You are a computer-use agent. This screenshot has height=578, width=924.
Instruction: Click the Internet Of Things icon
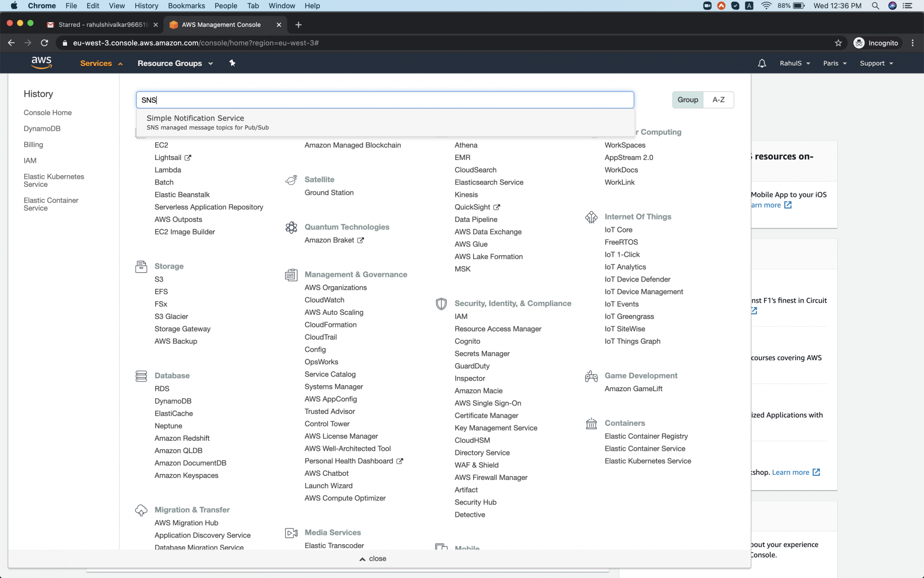tap(591, 217)
